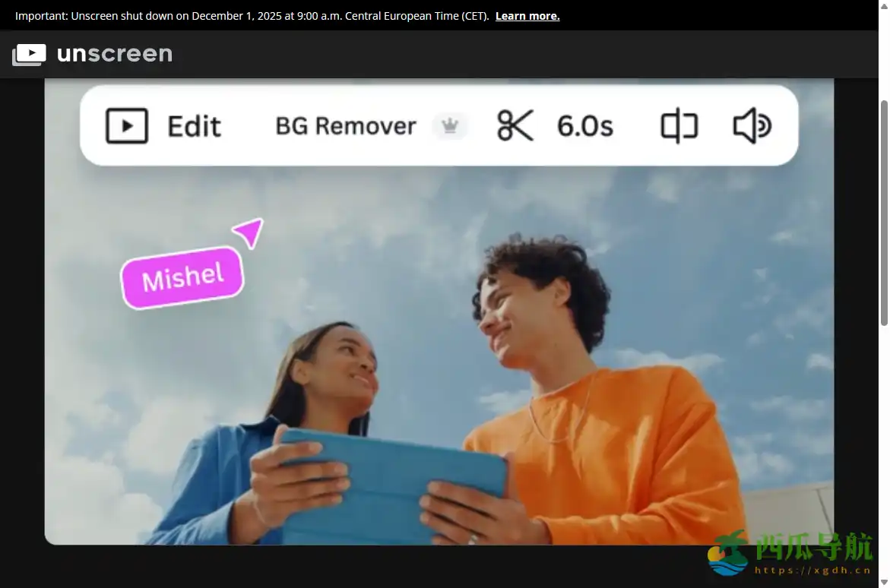Toggle mute with the speaker control
Viewport: 890px width, 588px height.
click(751, 126)
